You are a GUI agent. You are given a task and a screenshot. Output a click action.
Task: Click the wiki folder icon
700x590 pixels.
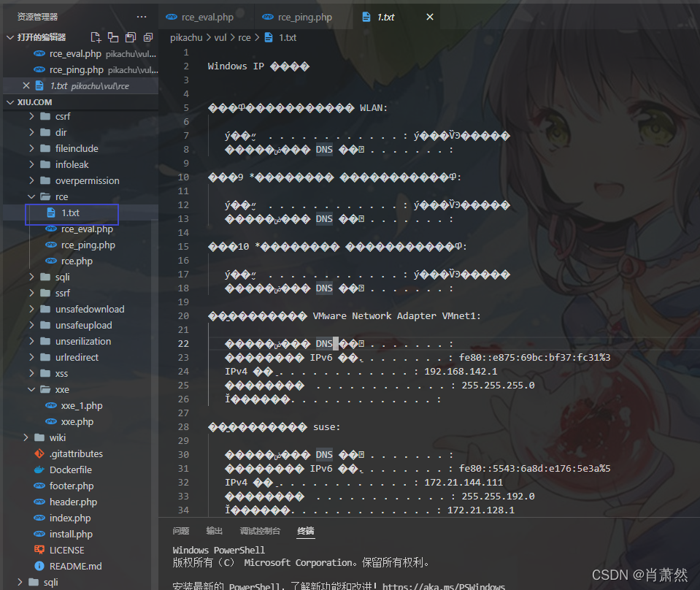click(x=39, y=437)
